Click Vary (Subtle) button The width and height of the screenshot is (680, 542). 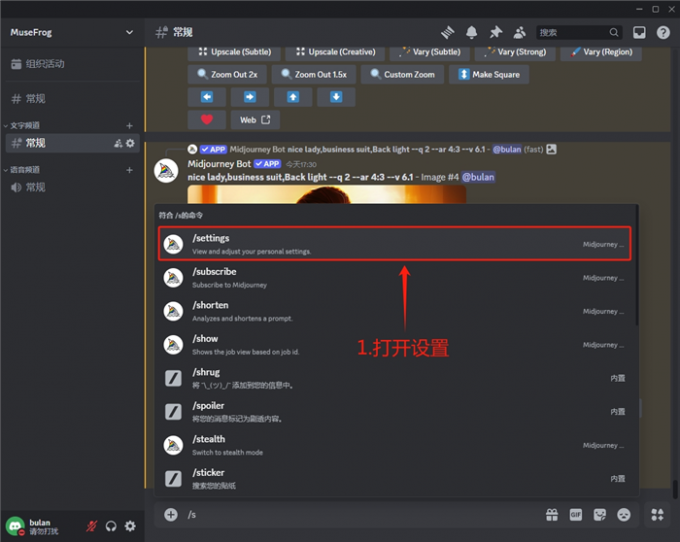point(430,52)
